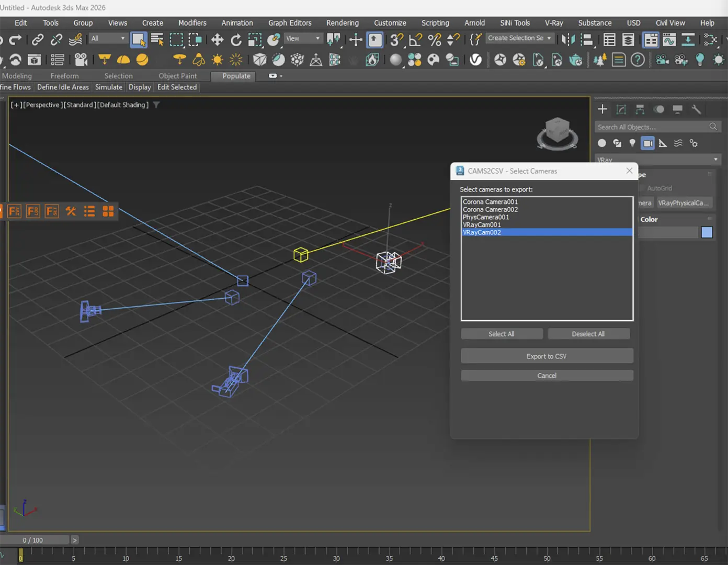Click the film camera toolbar icon
This screenshot has height=565, width=728.
pos(81,60)
